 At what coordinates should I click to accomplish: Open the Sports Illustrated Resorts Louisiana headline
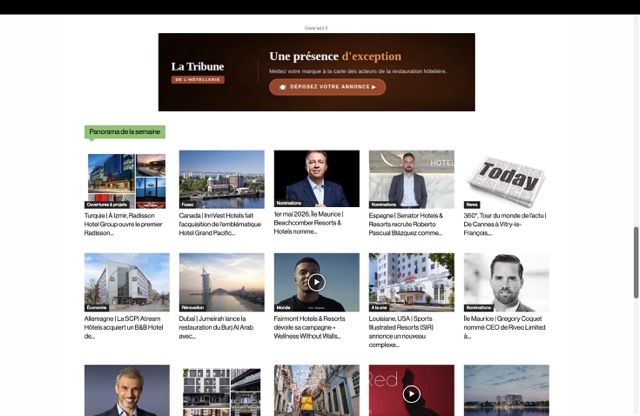coord(401,331)
